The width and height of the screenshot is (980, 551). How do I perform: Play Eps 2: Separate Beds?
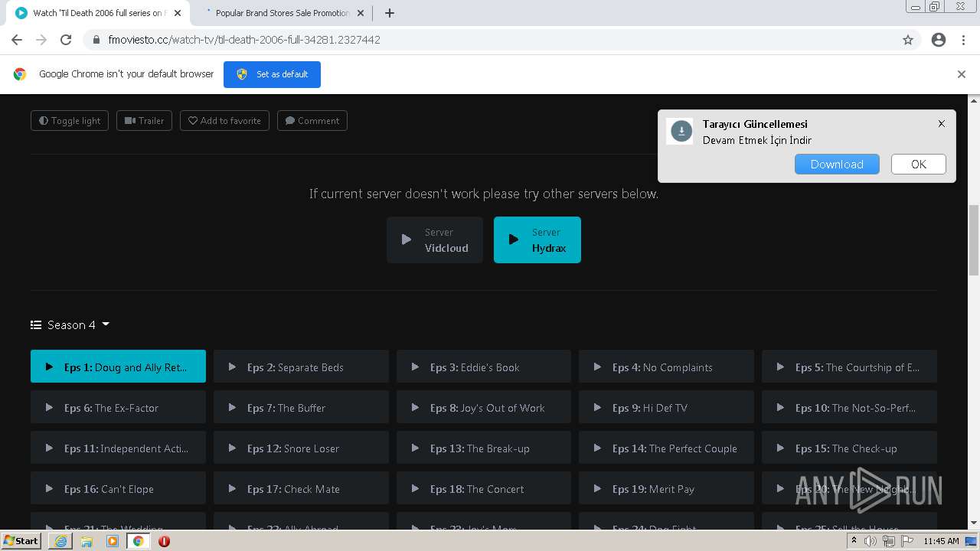301,367
